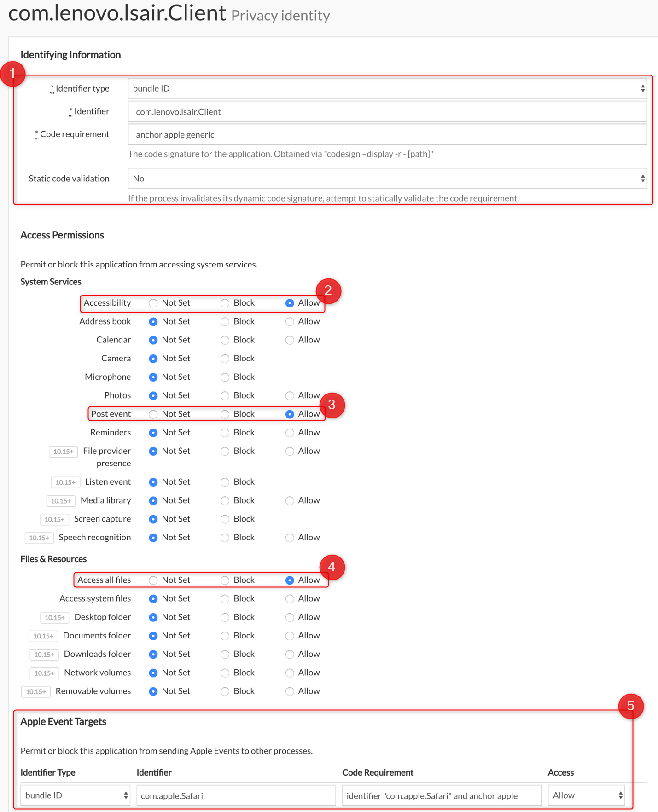Click the Apple Event Code Requirement field
The width and height of the screenshot is (658, 812).
(x=442, y=795)
